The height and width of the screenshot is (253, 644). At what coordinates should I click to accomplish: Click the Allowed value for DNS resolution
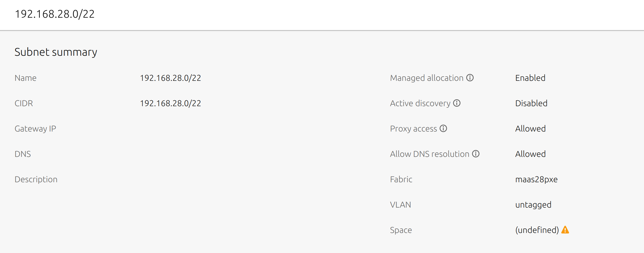pos(530,154)
